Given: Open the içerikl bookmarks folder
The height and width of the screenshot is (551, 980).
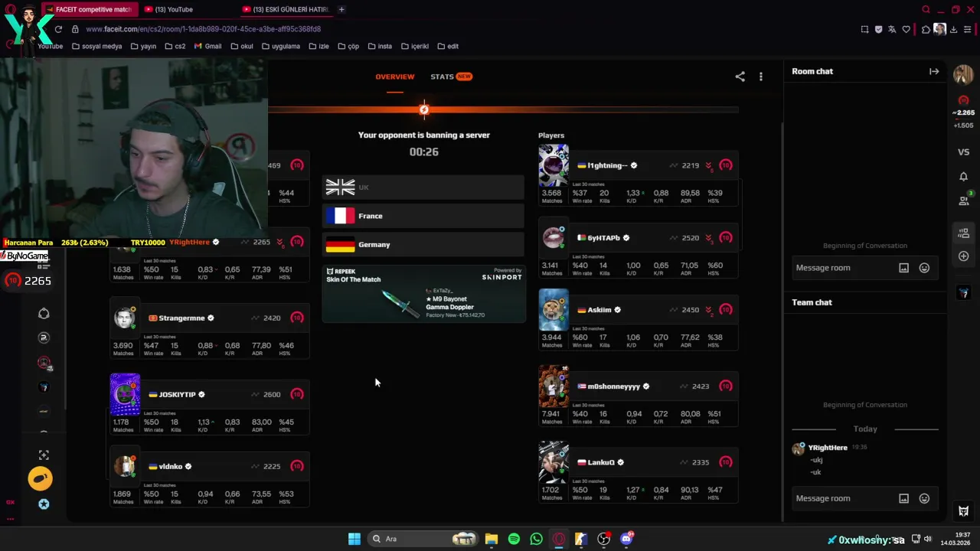Looking at the screenshot, I should pos(415,46).
